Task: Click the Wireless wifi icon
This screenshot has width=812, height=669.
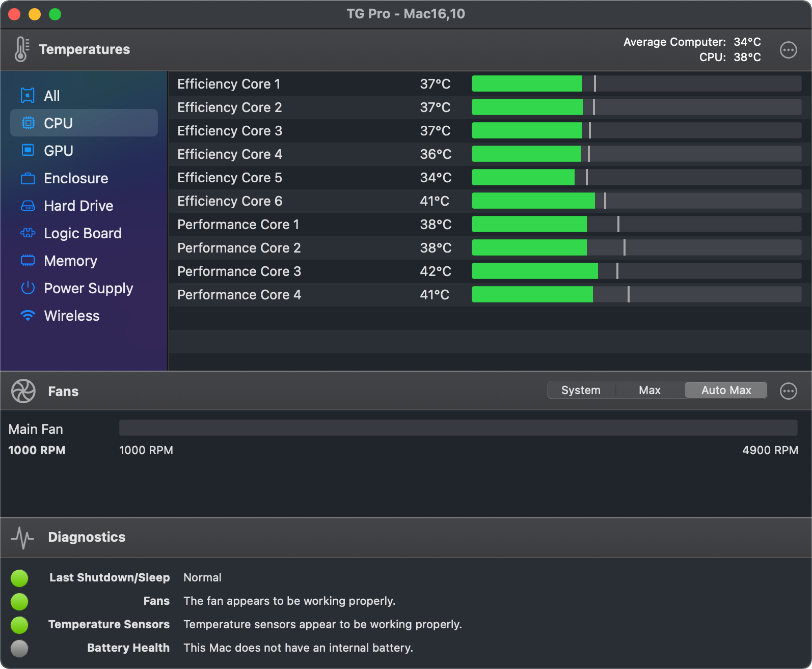Action: 28,316
